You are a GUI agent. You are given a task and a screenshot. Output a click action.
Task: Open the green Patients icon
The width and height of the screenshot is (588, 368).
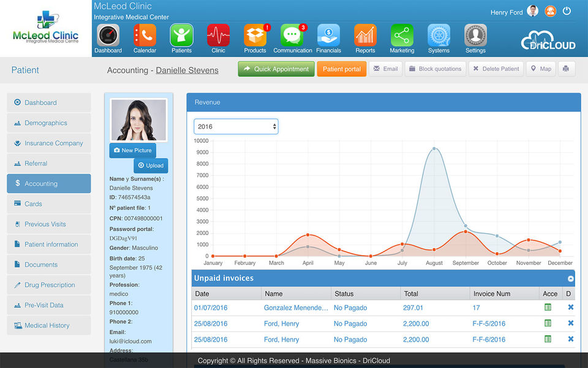pyautogui.click(x=181, y=36)
